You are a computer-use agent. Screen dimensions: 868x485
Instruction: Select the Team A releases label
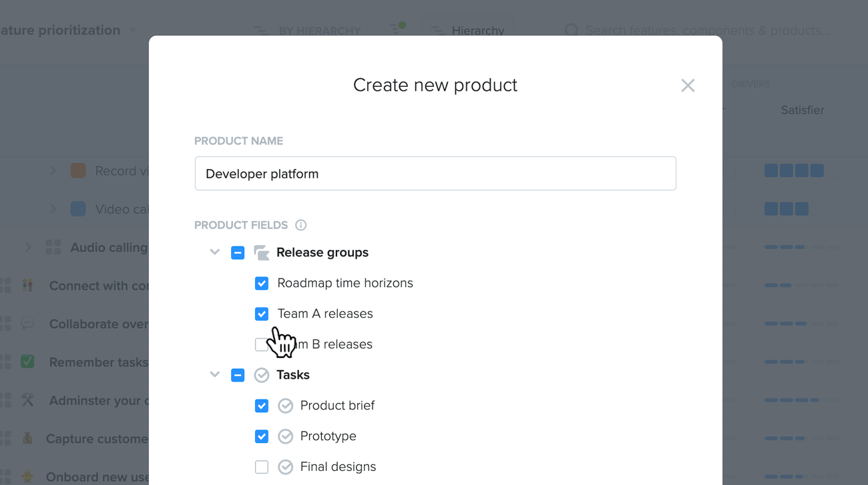point(325,314)
